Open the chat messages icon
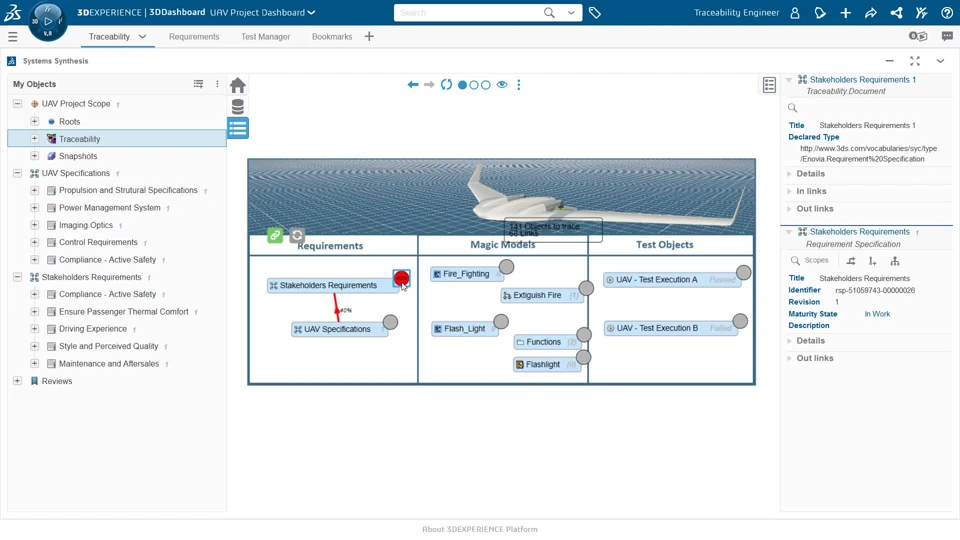Screen dimensions: 960x540 pos(947,37)
